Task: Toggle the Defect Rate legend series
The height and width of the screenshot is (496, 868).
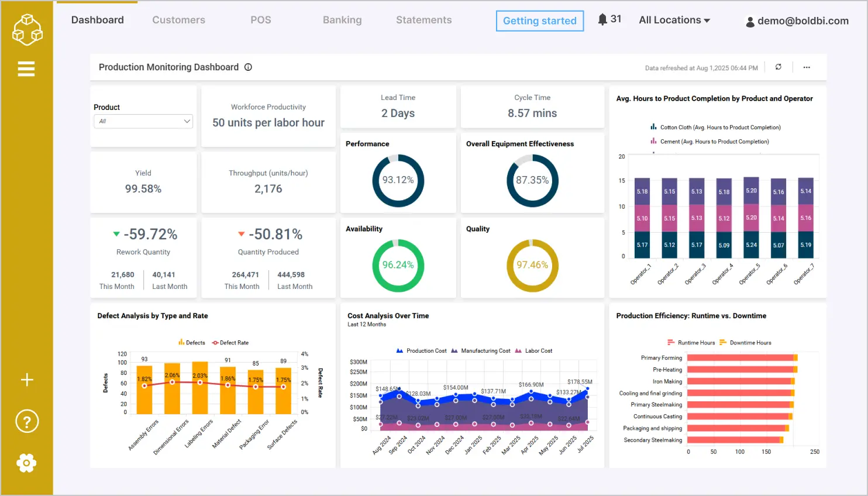Action: 230,343
